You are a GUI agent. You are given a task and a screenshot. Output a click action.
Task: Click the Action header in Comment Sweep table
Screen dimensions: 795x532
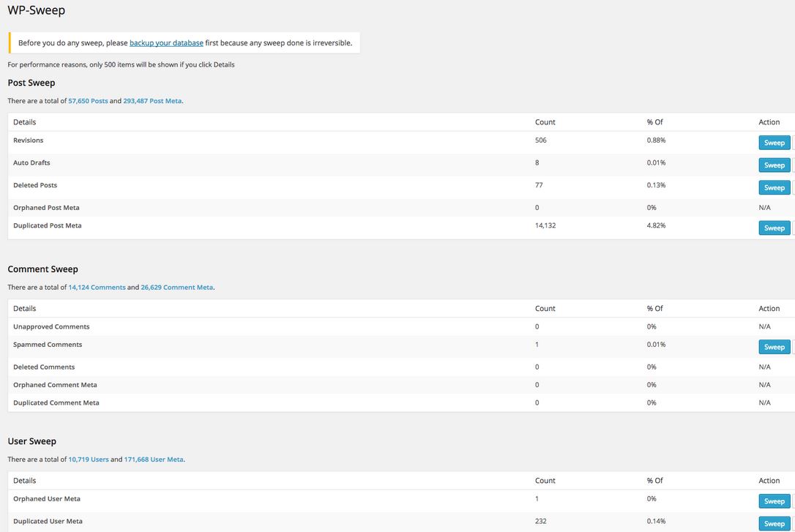coord(769,309)
